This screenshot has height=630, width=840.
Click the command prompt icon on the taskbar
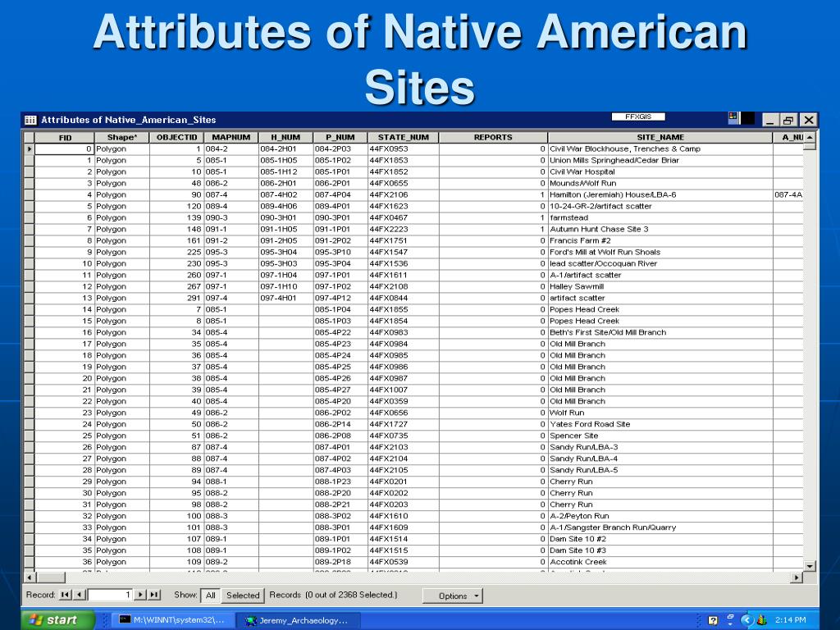coord(125,620)
